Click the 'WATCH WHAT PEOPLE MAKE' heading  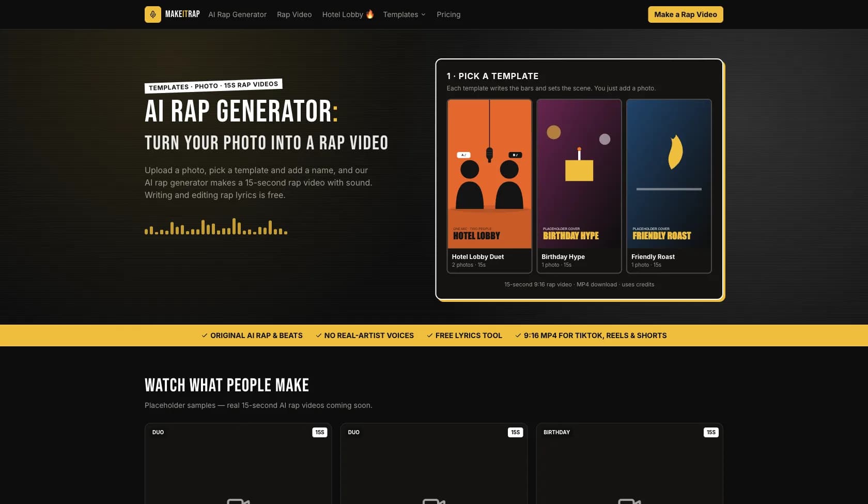(227, 385)
